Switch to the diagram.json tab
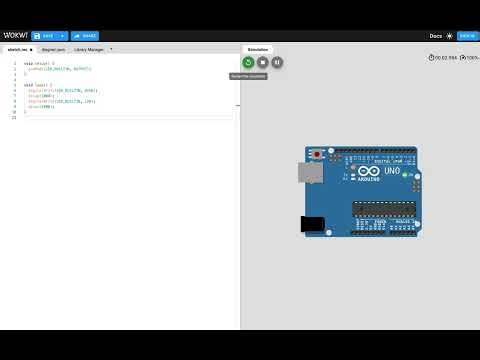Viewport: 480px width, 360px height. tap(53, 50)
